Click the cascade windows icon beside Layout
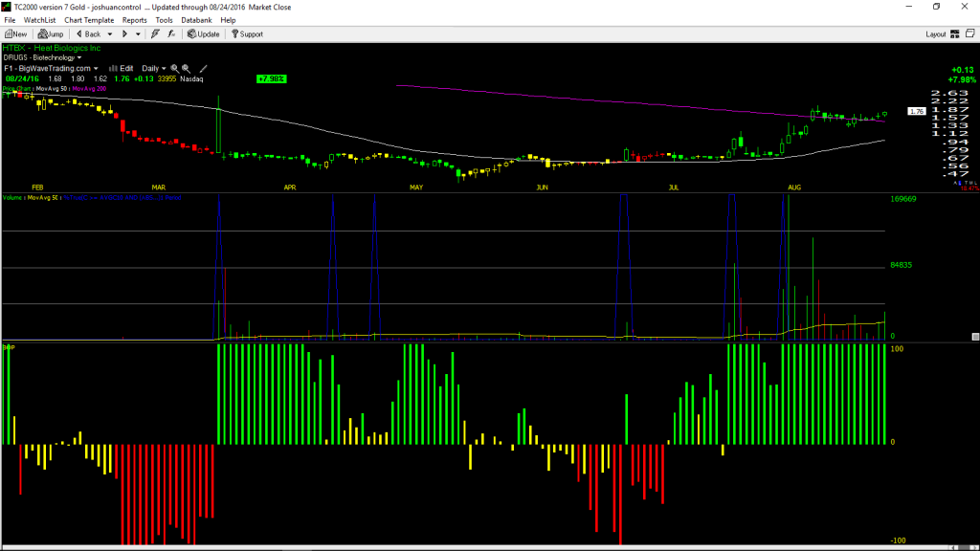The width and height of the screenshot is (980, 551). pyautogui.click(x=970, y=33)
